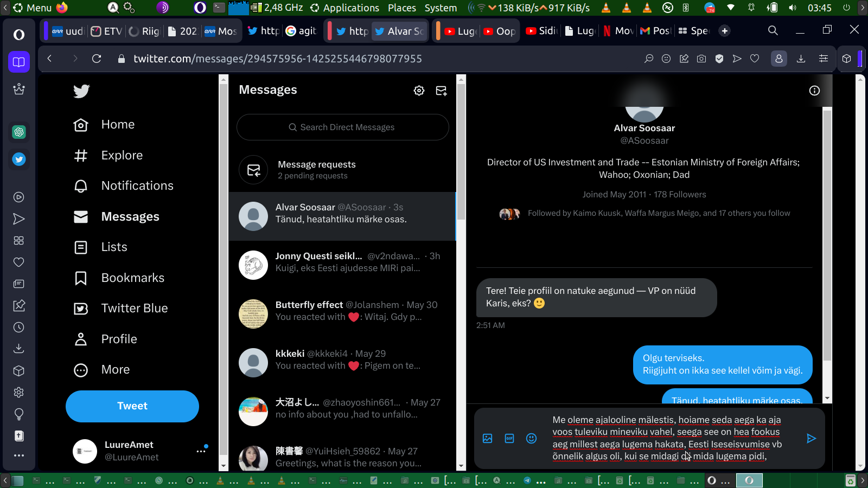Open Settings gear in Opera sidebar
The height and width of the screenshot is (488, 868).
pos(19,392)
